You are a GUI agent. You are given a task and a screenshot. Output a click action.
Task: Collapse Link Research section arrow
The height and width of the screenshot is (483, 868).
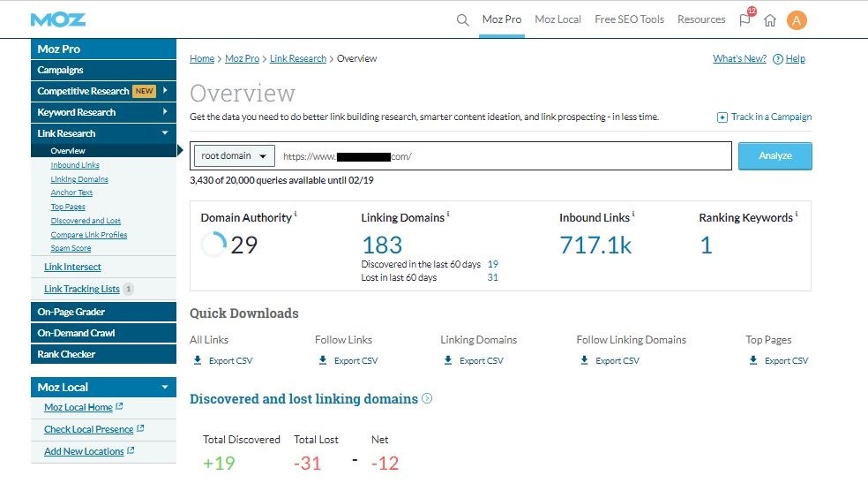165,133
